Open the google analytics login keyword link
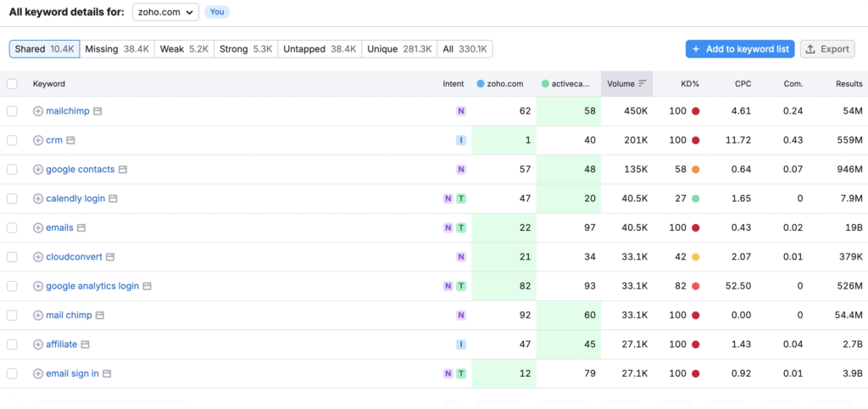The height and width of the screenshot is (409, 868). [92, 286]
